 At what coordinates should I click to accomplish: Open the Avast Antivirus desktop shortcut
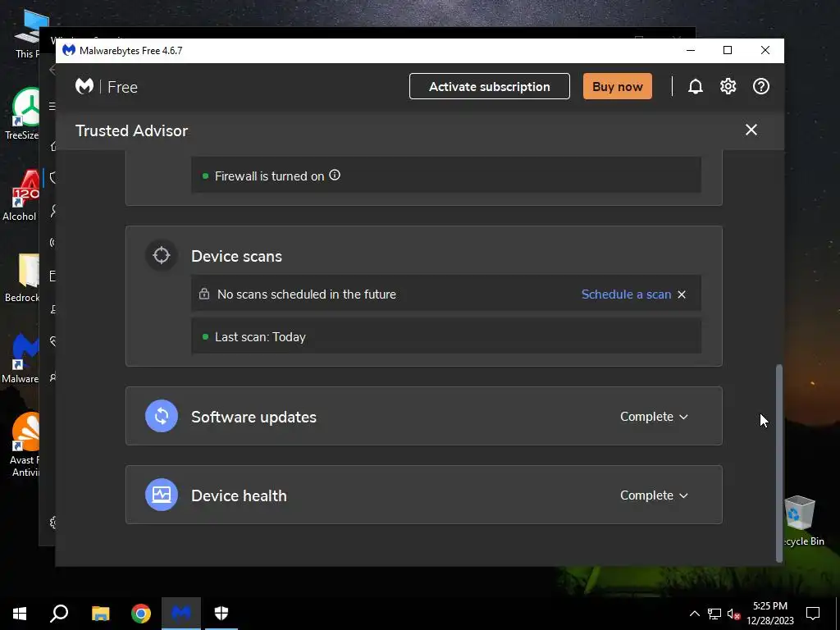25,444
